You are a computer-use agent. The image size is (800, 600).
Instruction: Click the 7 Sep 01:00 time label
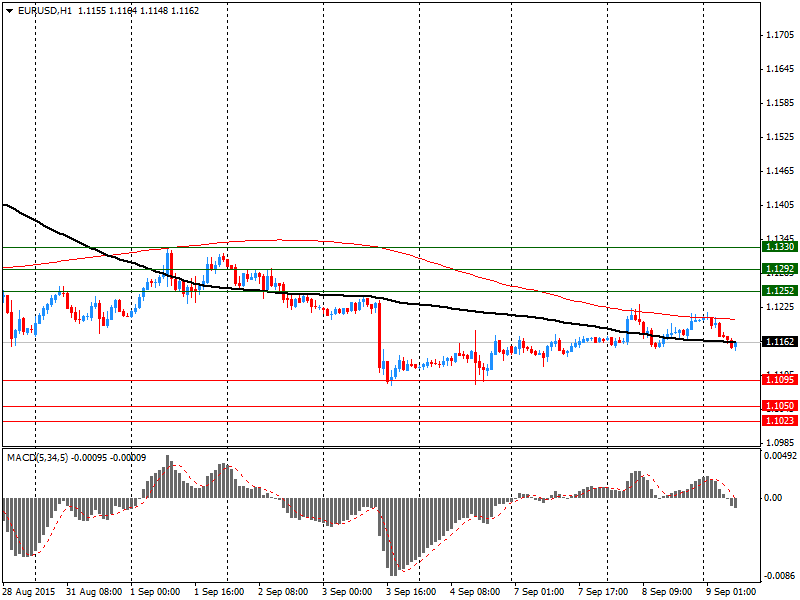539,592
